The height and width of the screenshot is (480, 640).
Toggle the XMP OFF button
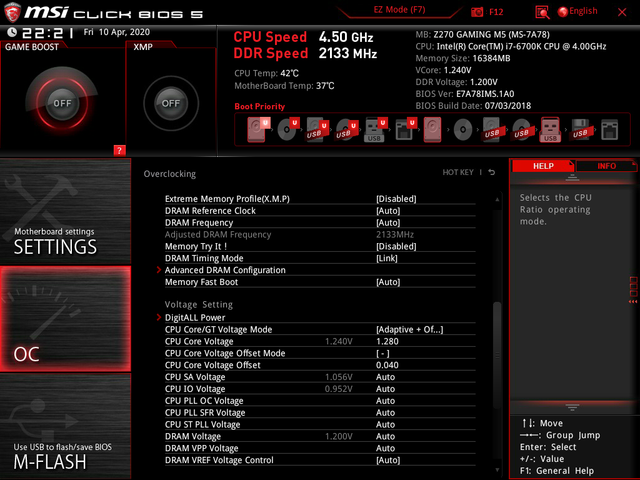pos(171,103)
